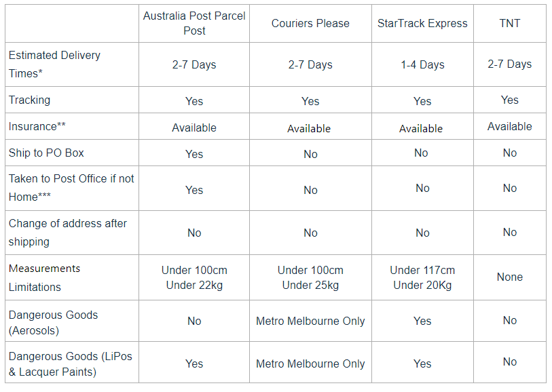
Task: Click the Estimated Delivery Times row label
Action: (54, 64)
